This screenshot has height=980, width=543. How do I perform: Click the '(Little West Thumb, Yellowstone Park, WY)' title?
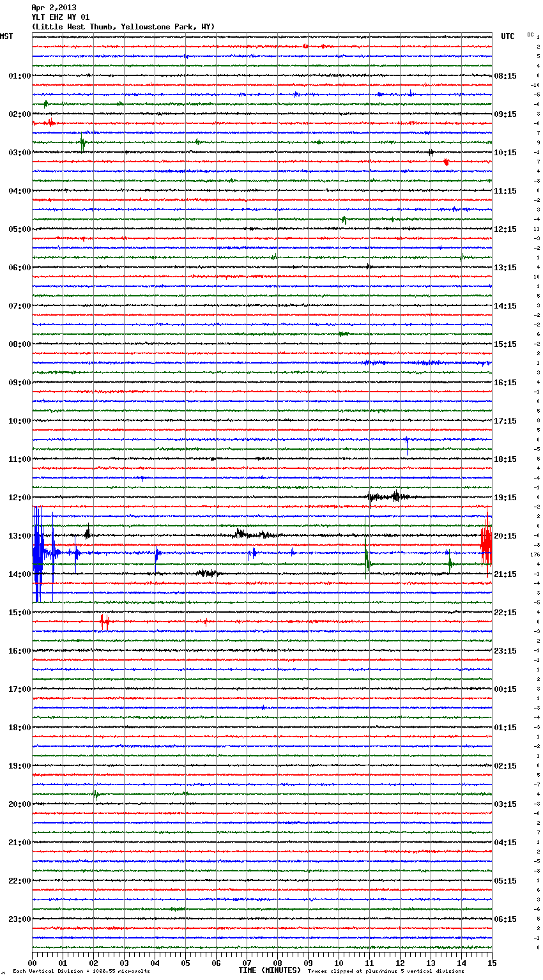[x=123, y=27]
